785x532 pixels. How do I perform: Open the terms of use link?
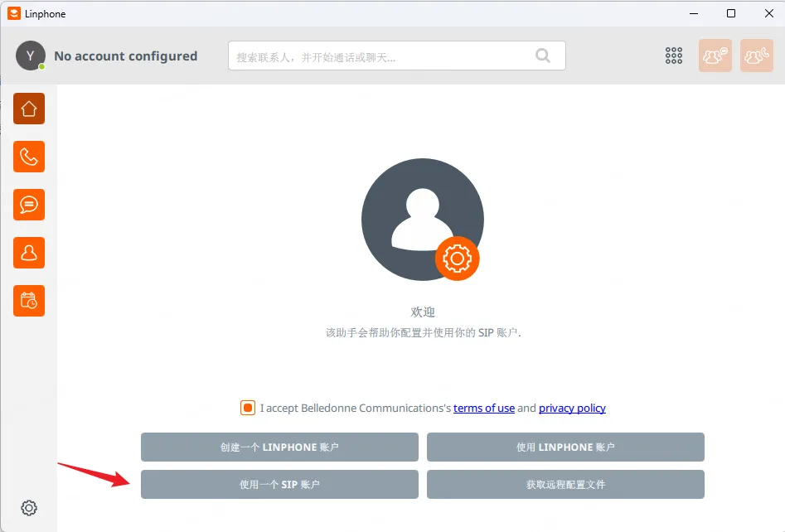pyautogui.click(x=484, y=408)
